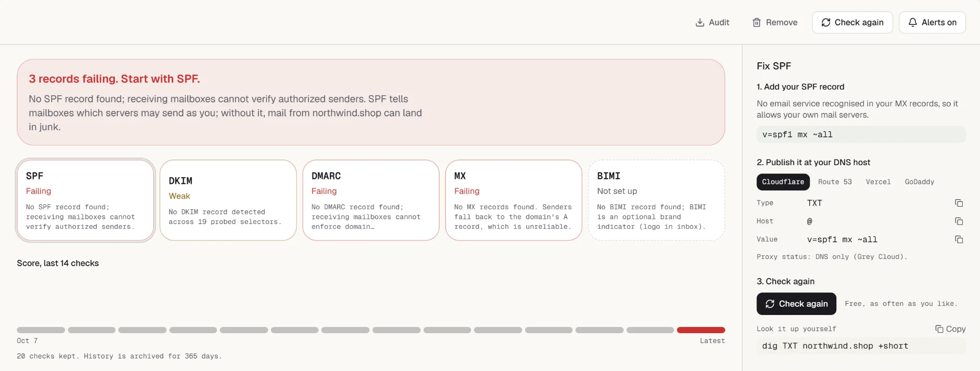The image size is (980, 371).
Task: Click the dark Check again button in step 3
Action: pyautogui.click(x=796, y=304)
